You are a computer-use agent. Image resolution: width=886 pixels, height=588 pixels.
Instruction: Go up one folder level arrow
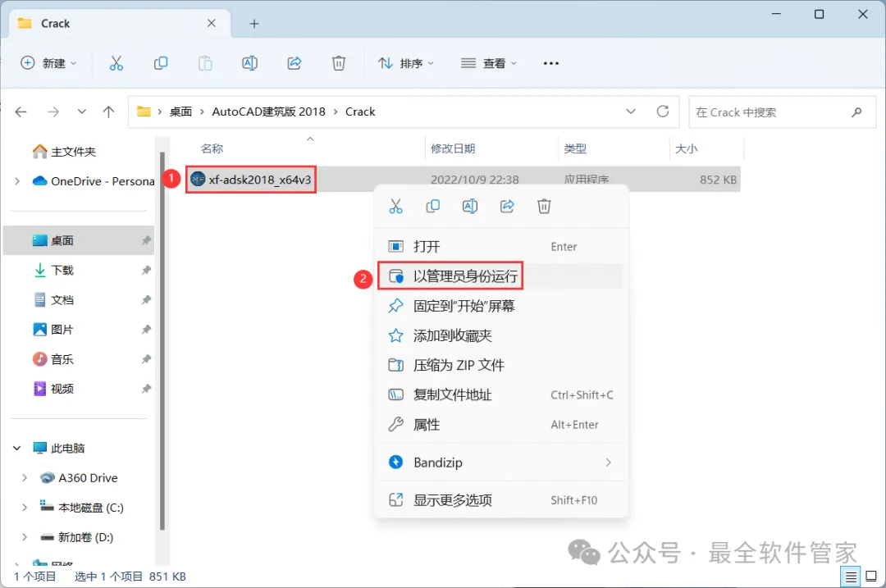tap(108, 112)
